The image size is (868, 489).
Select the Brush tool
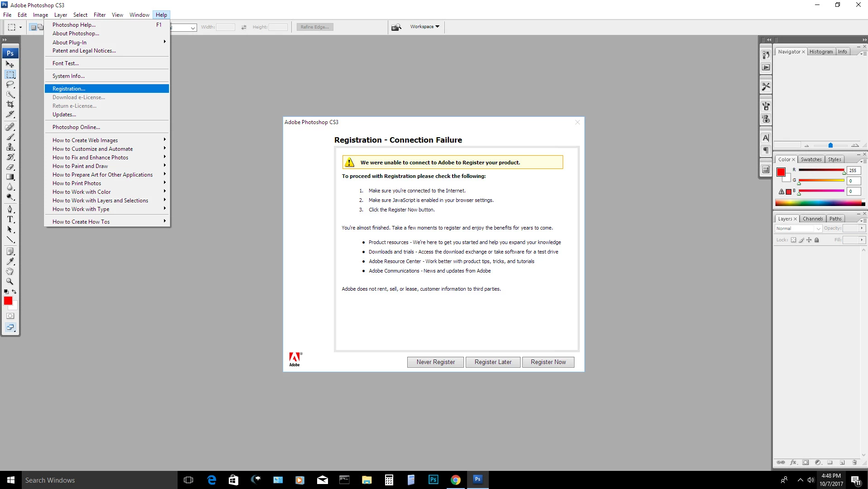coord(10,137)
